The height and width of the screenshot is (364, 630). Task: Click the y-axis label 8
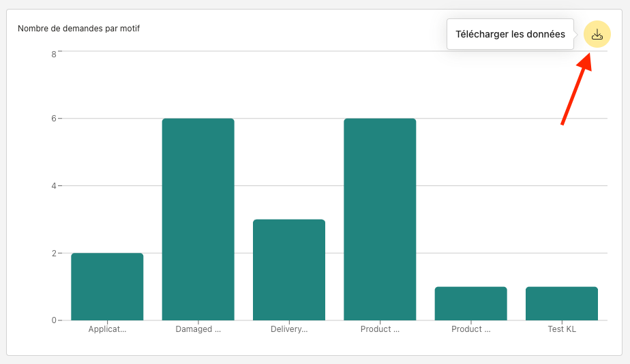click(x=53, y=54)
